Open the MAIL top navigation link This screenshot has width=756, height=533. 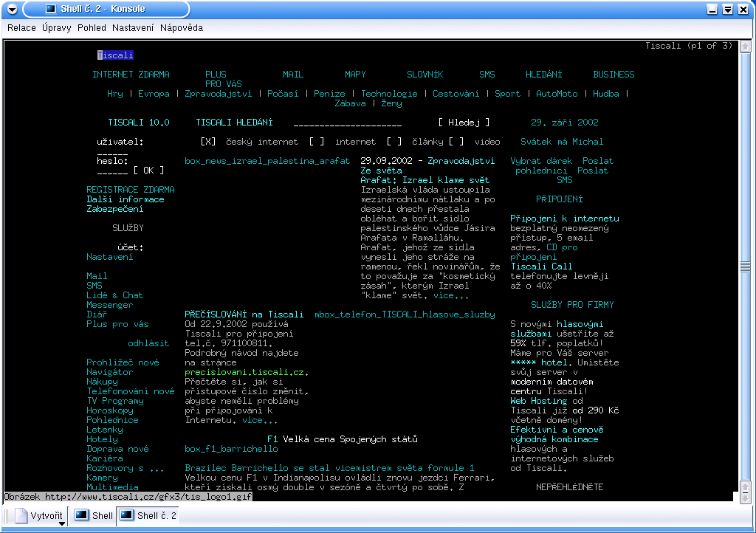click(293, 75)
